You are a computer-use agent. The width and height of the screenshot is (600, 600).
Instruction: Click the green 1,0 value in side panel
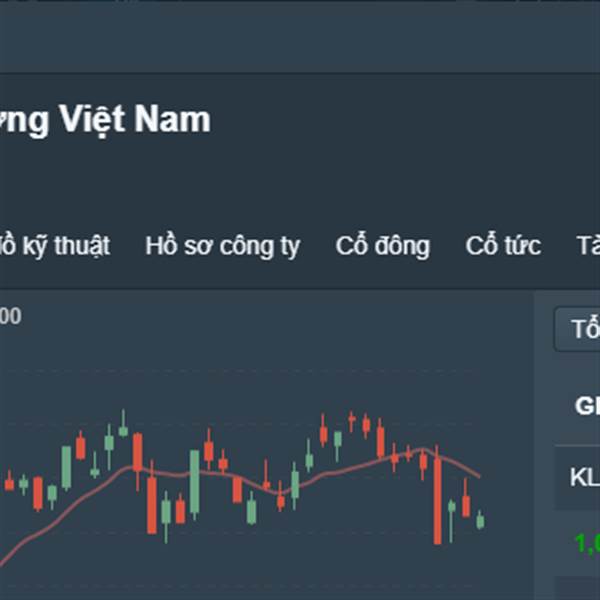(x=587, y=543)
